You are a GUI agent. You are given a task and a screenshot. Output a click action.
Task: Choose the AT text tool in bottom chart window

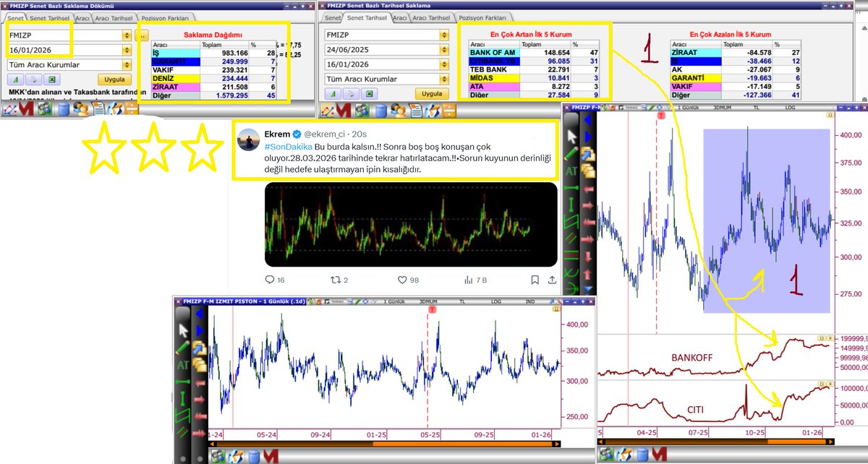(x=183, y=365)
